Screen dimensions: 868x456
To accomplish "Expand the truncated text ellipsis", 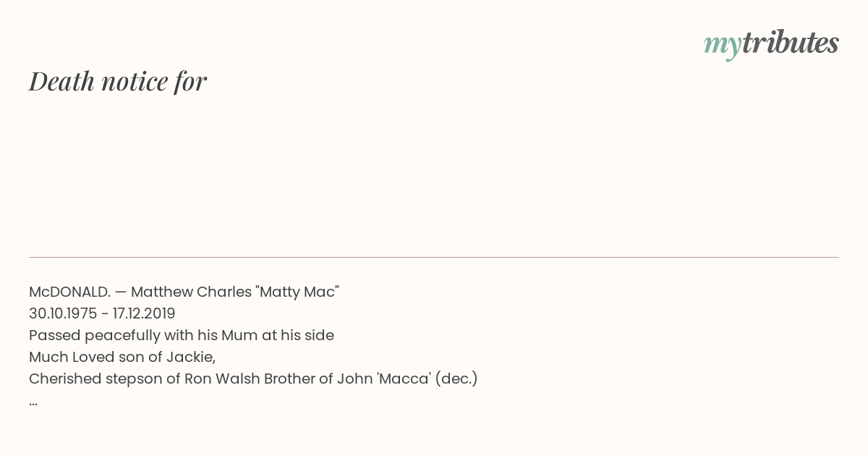I will point(33,402).
